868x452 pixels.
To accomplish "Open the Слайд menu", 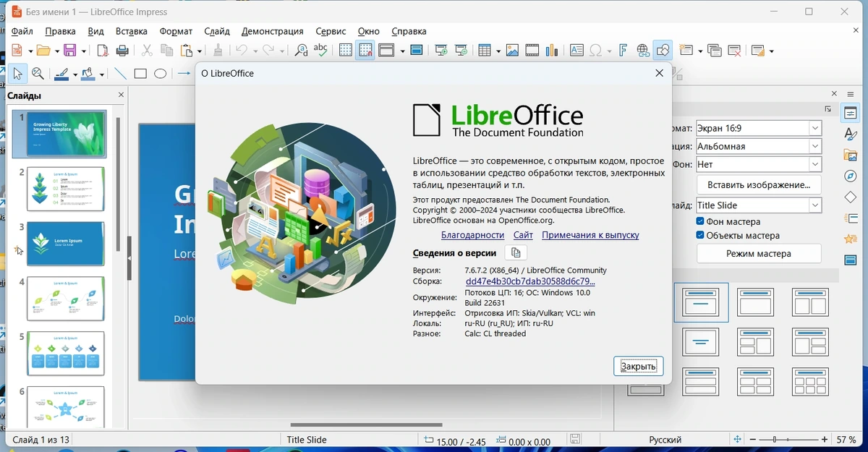I will point(217,31).
